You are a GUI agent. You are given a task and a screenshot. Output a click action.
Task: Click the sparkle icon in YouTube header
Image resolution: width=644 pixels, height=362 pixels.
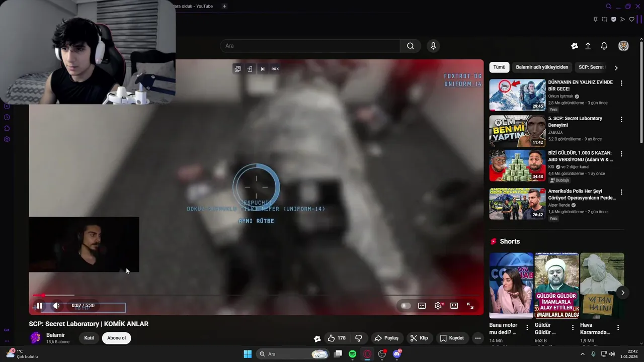coord(575,46)
